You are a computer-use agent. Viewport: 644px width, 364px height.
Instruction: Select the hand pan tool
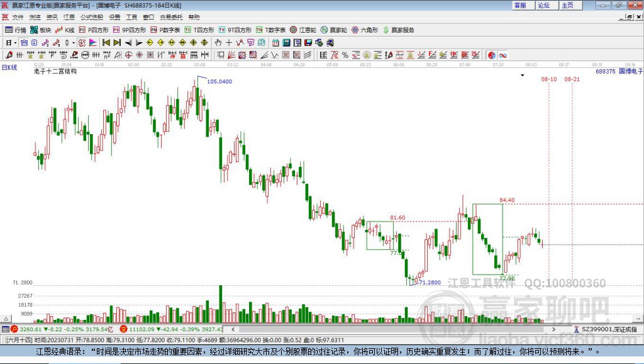[218, 42]
